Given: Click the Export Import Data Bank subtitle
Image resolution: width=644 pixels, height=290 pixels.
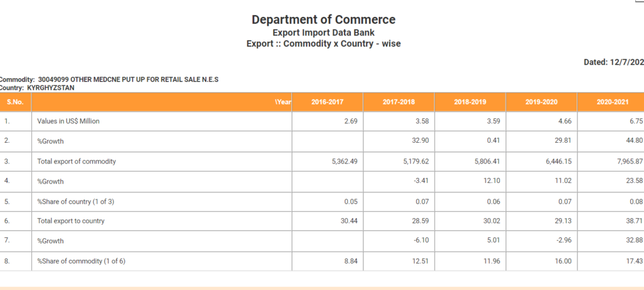Looking at the screenshot, I should 323,32.
